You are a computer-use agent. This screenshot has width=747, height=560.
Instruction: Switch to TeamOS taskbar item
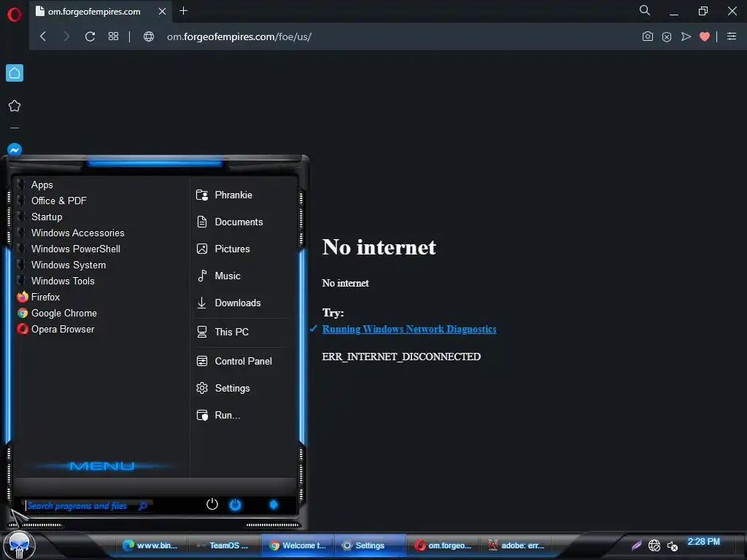coord(223,545)
